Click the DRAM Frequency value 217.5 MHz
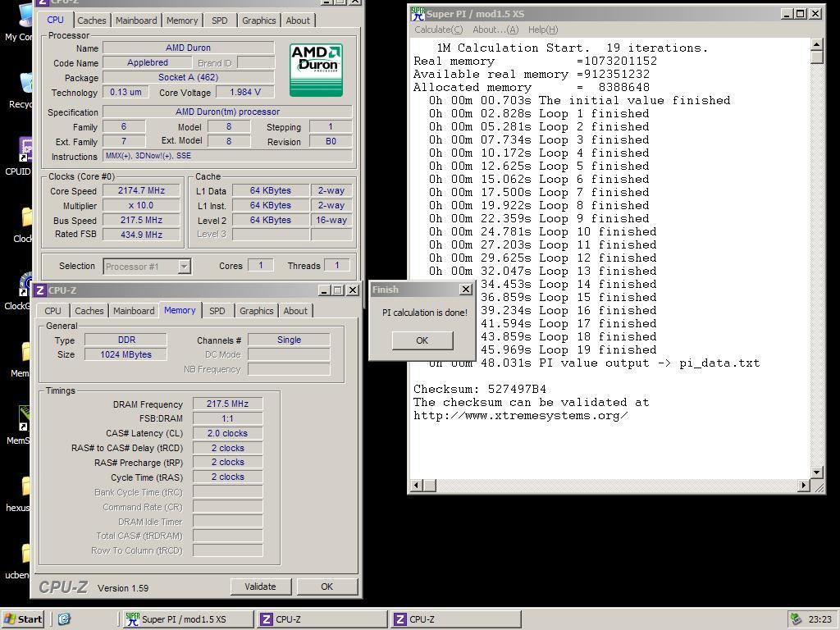Image resolution: width=840 pixels, height=630 pixels. 228,404
